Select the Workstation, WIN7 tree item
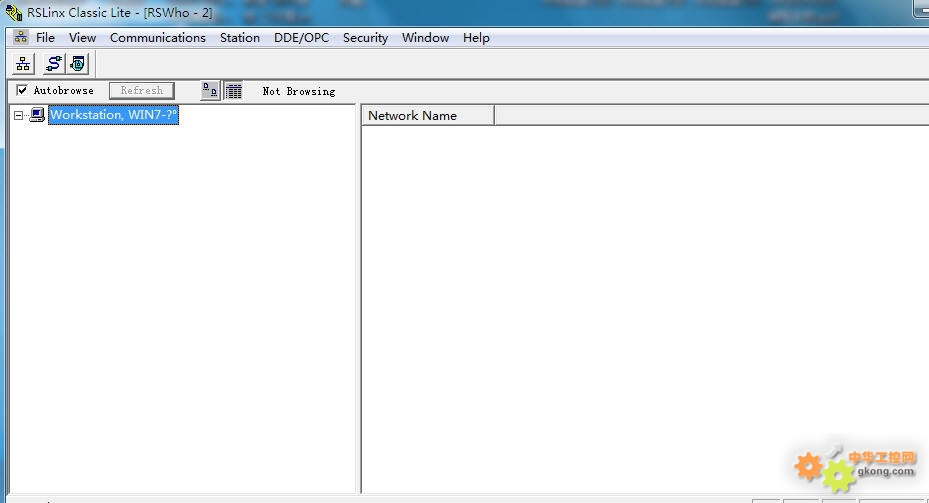This screenshot has width=929, height=503. (x=113, y=115)
